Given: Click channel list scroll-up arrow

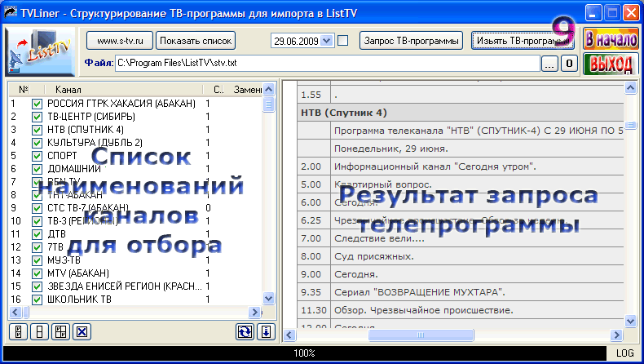Looking at the screenshot, I should pyautogui.click(x=269, y=89).
